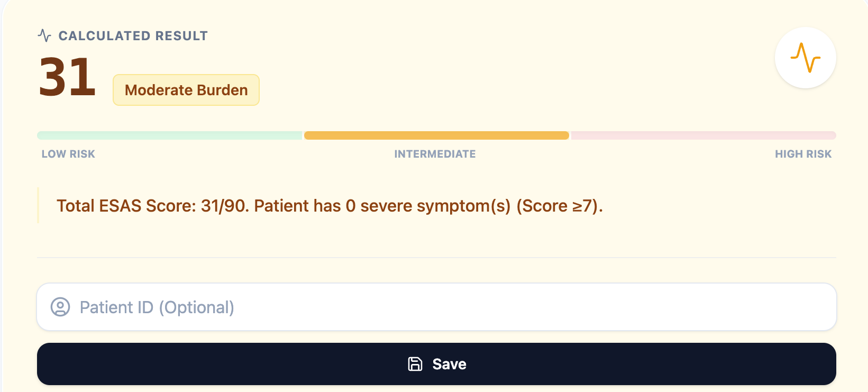Click the floppy disk icon on Save button
This screenshot has width=868, height=392.
pos(415,364)
